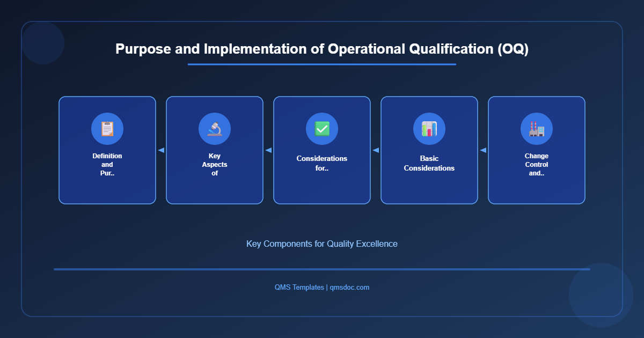Click the arrow between Key Aspects and Considerations cards
The image size is (644, 338).
click(268, 150)
